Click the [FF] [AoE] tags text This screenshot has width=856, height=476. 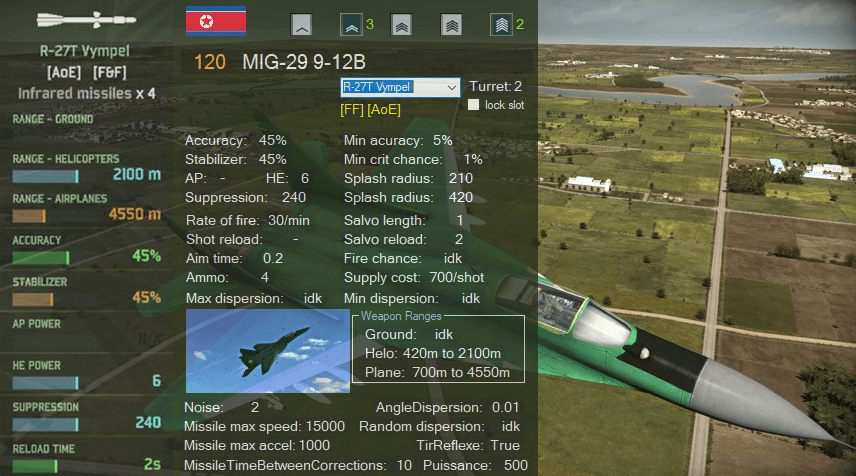tap(370, 110)
